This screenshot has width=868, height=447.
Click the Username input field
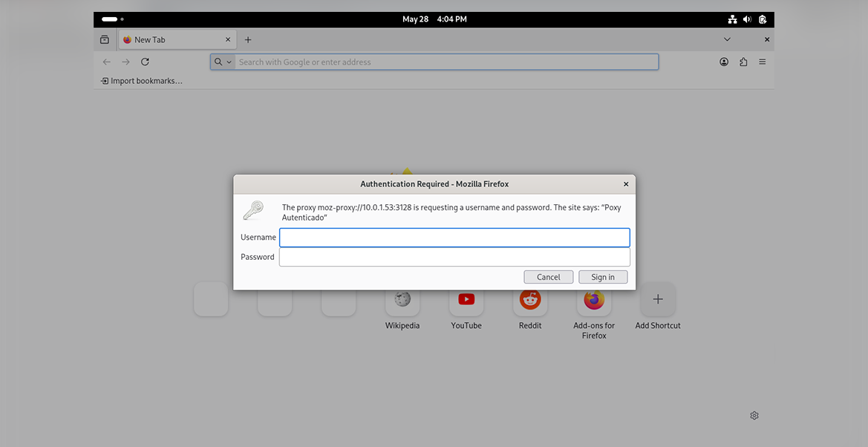(x=454, y=238)
